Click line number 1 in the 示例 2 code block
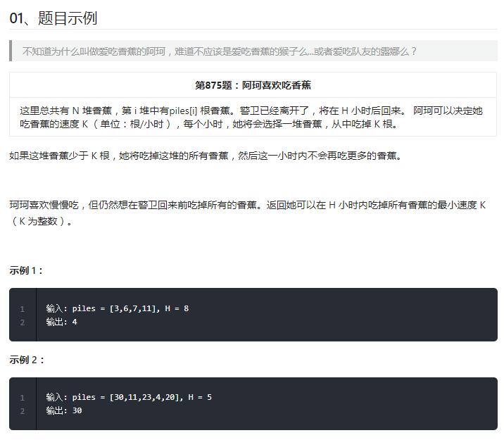The image size is (504, 440). pyautogui.click(x=23, y=398)
